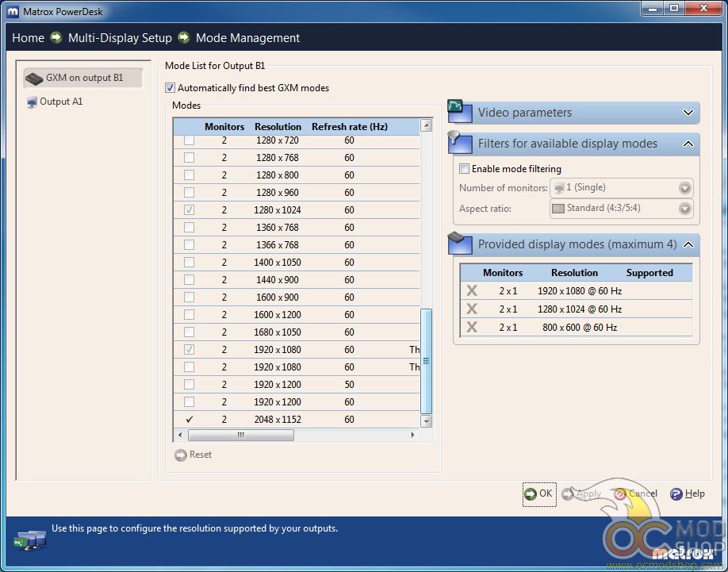Click the GXM device icon in sidebar
728x572 pixels.
34,79
